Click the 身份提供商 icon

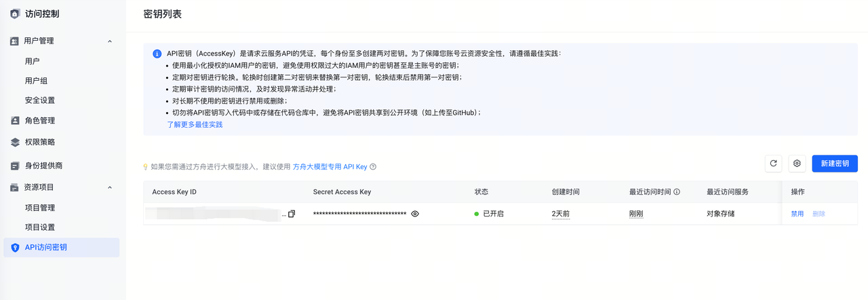pyautogui.click(x=15, y=166)
